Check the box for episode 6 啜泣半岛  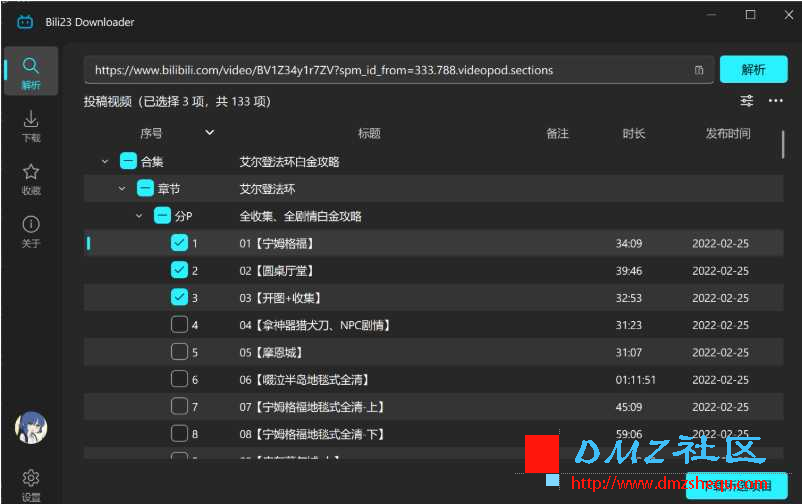(x=179, y=379)
